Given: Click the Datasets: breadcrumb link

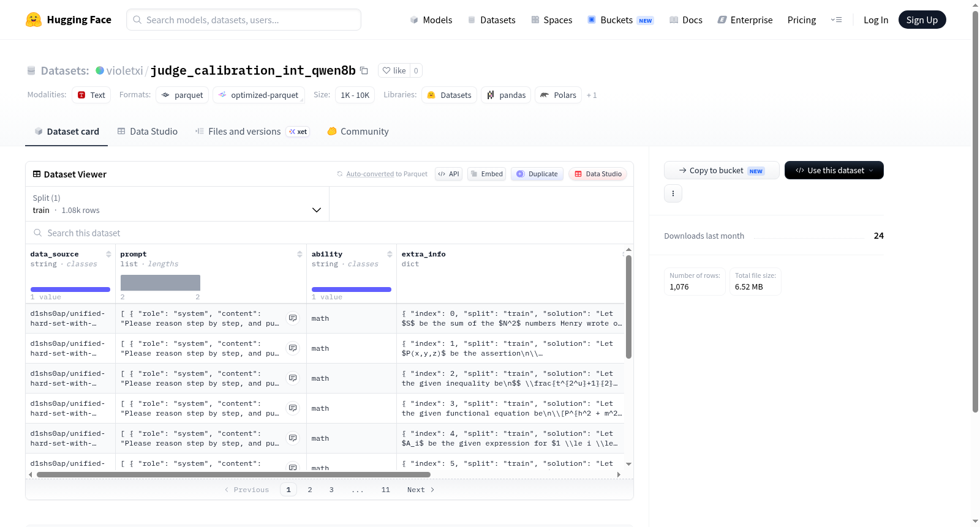Looking at the screenshot, I should tap(65, 70).
